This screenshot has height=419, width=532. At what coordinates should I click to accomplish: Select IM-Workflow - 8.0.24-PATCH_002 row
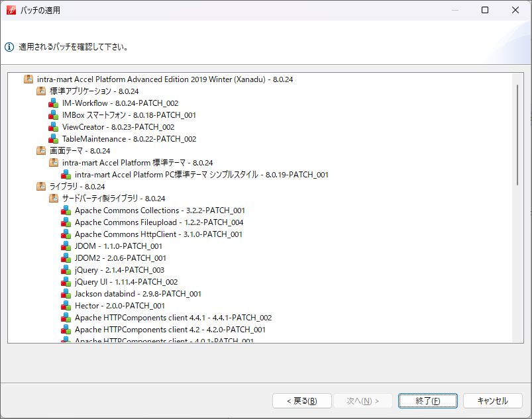pos(120,103)
